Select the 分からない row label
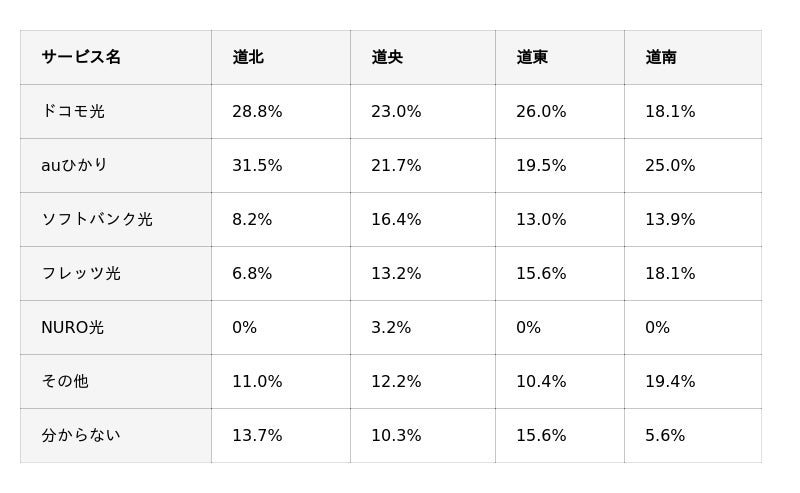This screenshot has width=800, height=493. coord(81,435)
